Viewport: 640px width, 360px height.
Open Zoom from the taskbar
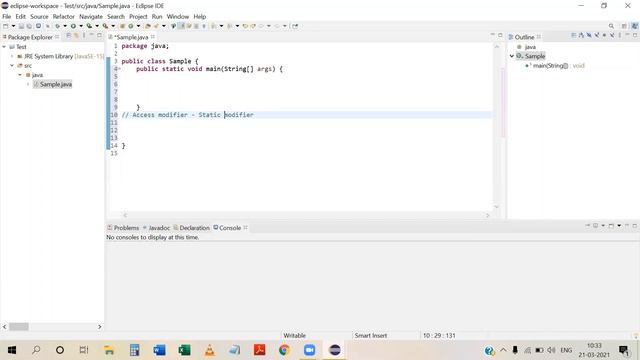(x=309, y=350)
